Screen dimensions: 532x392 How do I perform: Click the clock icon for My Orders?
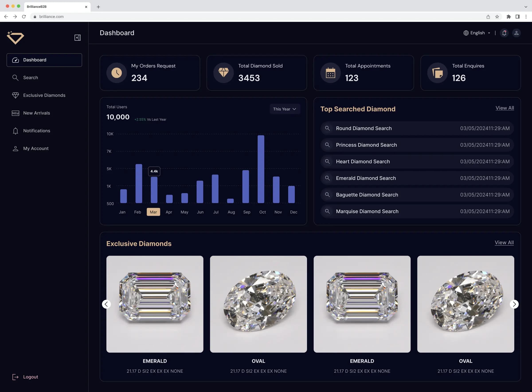pyautogui.click(x=117, y=73)
